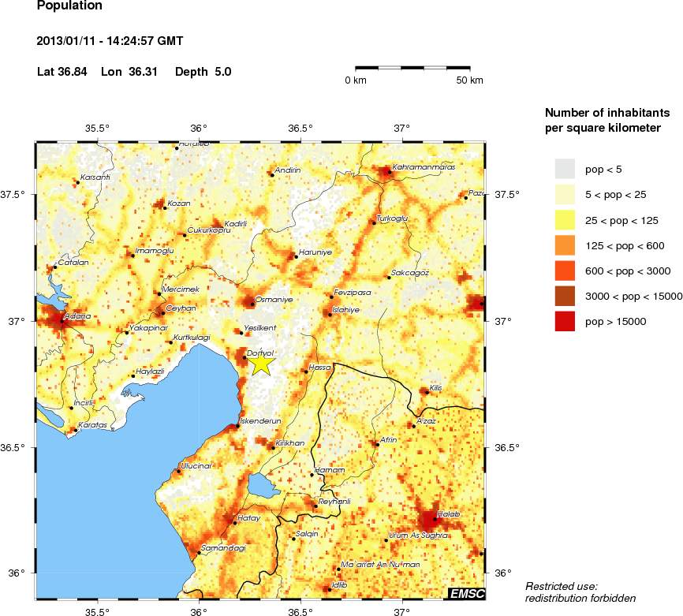Click the yellow epicenter star marker

(261, 364)
